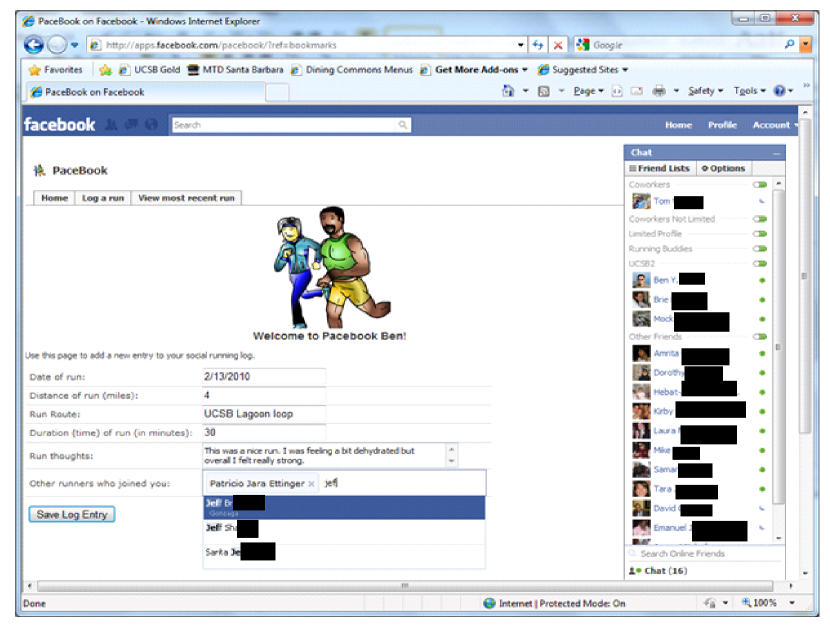Open the UCSB Gold favorite link
The height and width of the screenshot is (631, 830).
tap(150, 70)
